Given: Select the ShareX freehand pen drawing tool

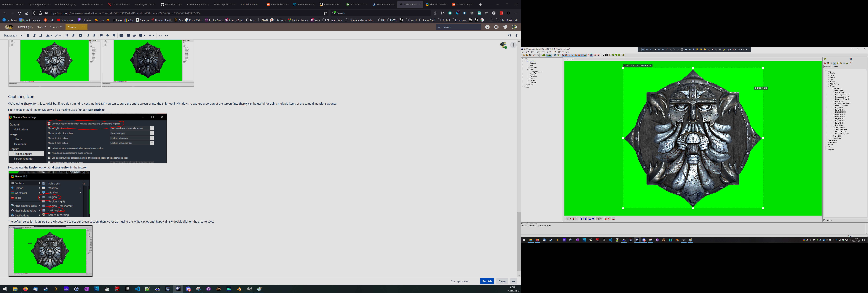Looking at the screenshot, I should click(667, 50).
